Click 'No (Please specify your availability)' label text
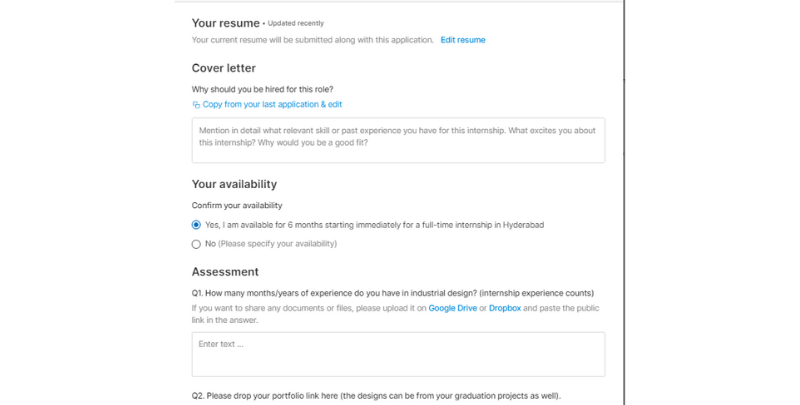 tap(271, 244)
